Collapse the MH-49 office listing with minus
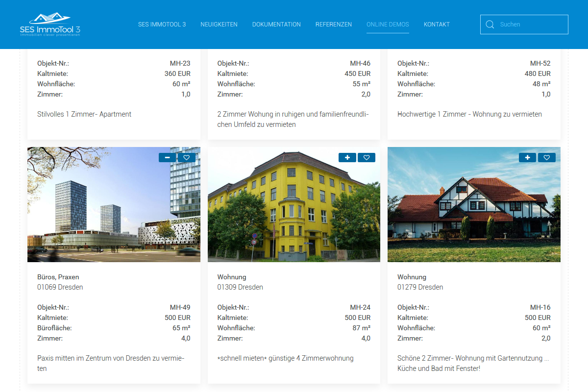This screenshot has width=588, height=392. click(167, 157)
